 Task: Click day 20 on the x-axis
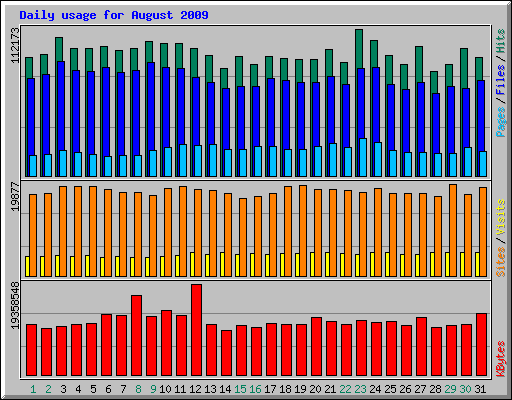coord(315,389)
